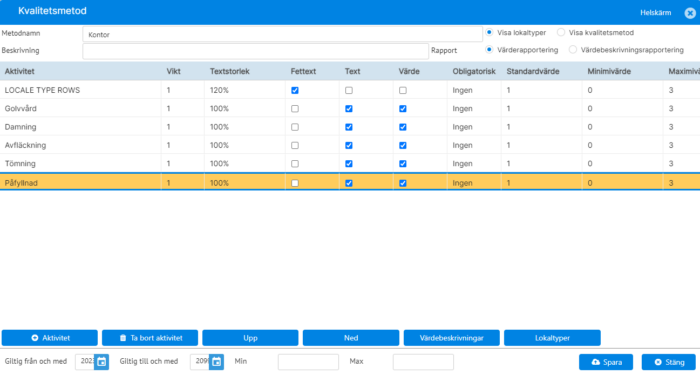Click the Giltig till och med date field

click(x=200, y=362)
